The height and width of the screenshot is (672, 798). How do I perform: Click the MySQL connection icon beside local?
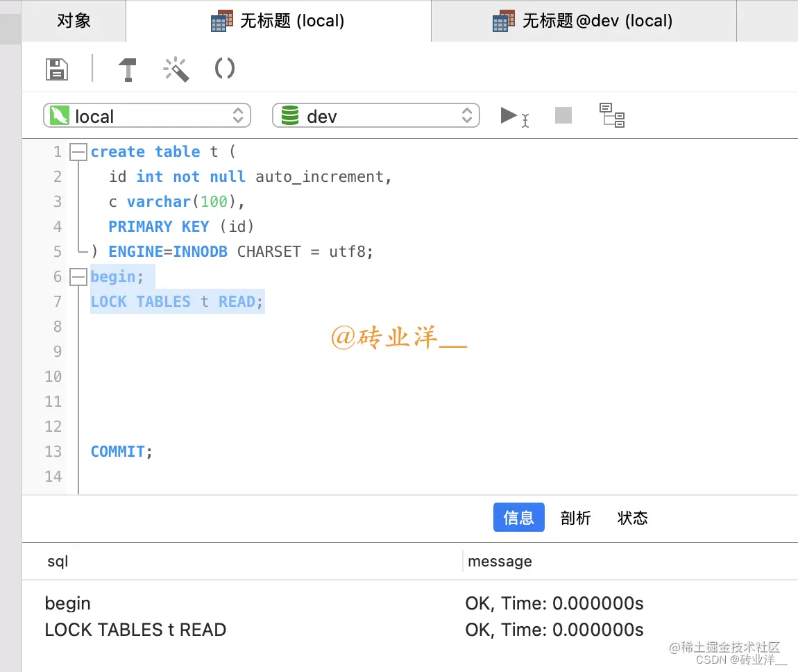(x=60, y=115)
